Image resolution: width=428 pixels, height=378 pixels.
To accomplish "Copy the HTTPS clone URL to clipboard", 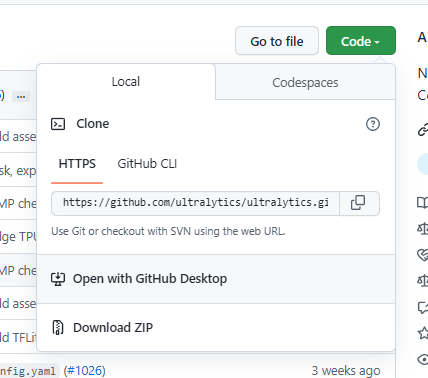I will pyautogui.click(x=359, y=203).
